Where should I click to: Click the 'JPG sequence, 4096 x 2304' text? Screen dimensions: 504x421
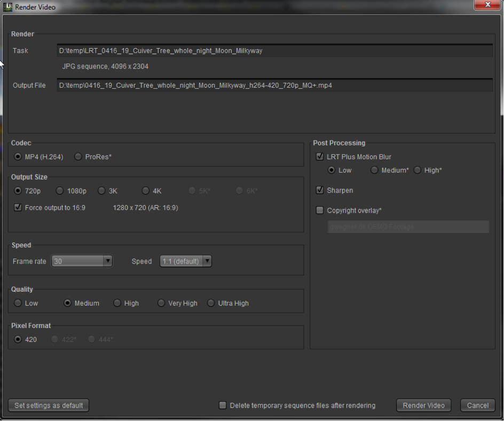click(x=105, y=67)
